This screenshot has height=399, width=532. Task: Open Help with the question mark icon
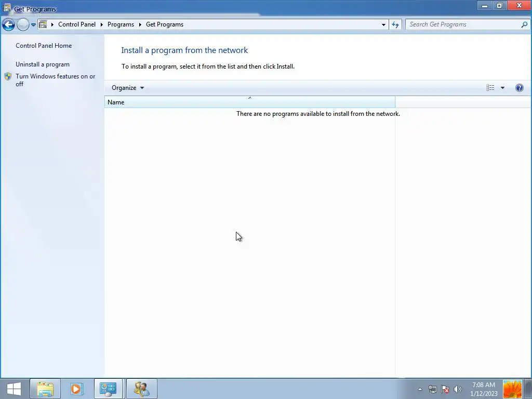pos(519,87)
